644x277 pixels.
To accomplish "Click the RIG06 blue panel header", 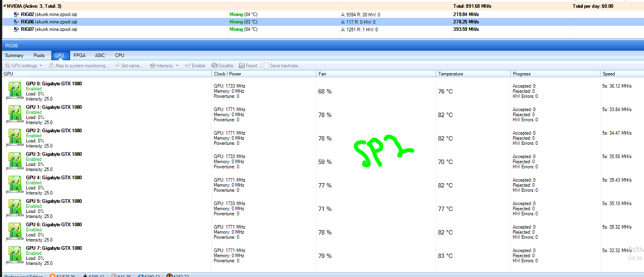I will [322, 45].
